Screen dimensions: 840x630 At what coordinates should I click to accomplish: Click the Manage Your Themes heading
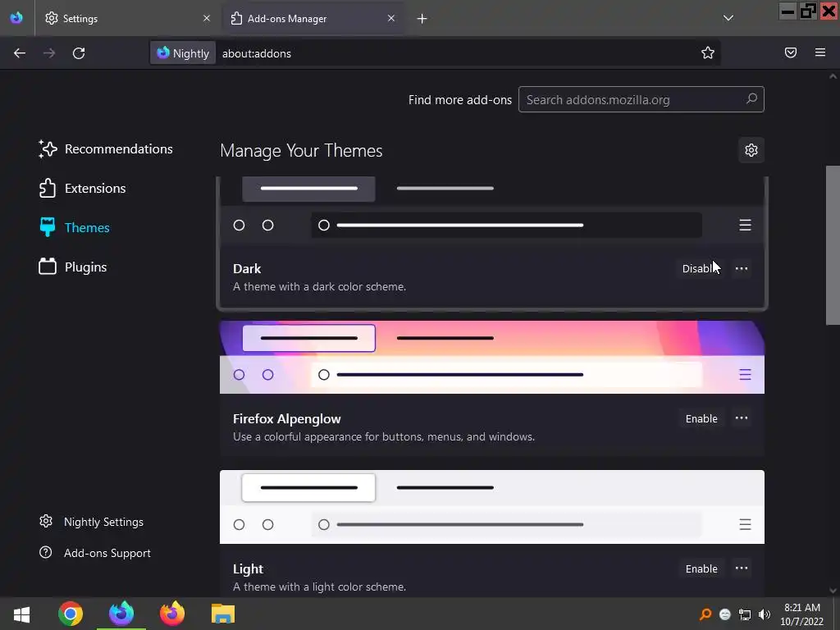pos(301,151)
